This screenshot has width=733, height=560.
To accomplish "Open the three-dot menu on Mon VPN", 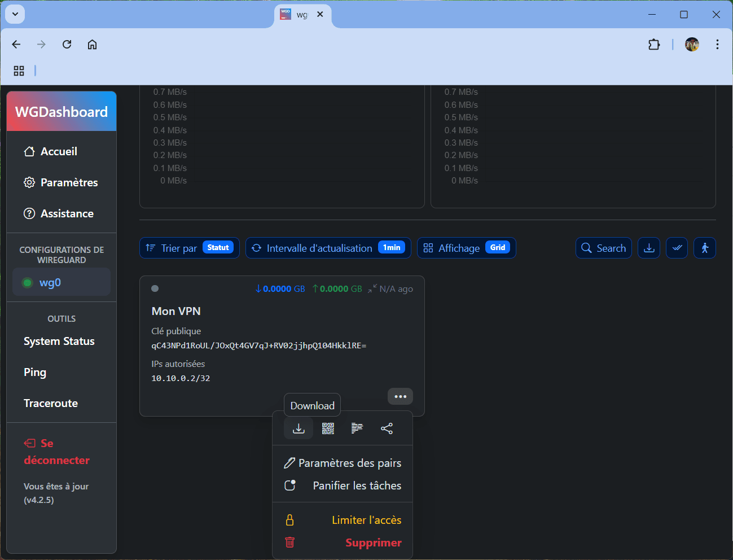I will coord(401,396).
